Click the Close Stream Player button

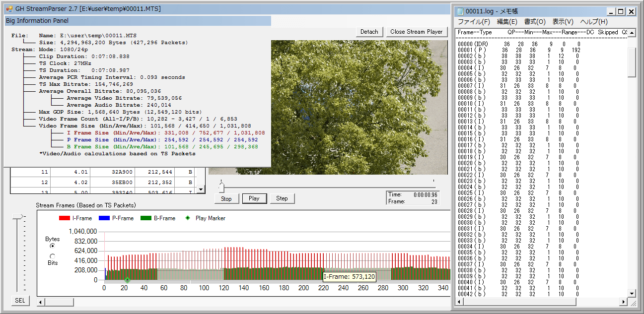pos(416,32)
